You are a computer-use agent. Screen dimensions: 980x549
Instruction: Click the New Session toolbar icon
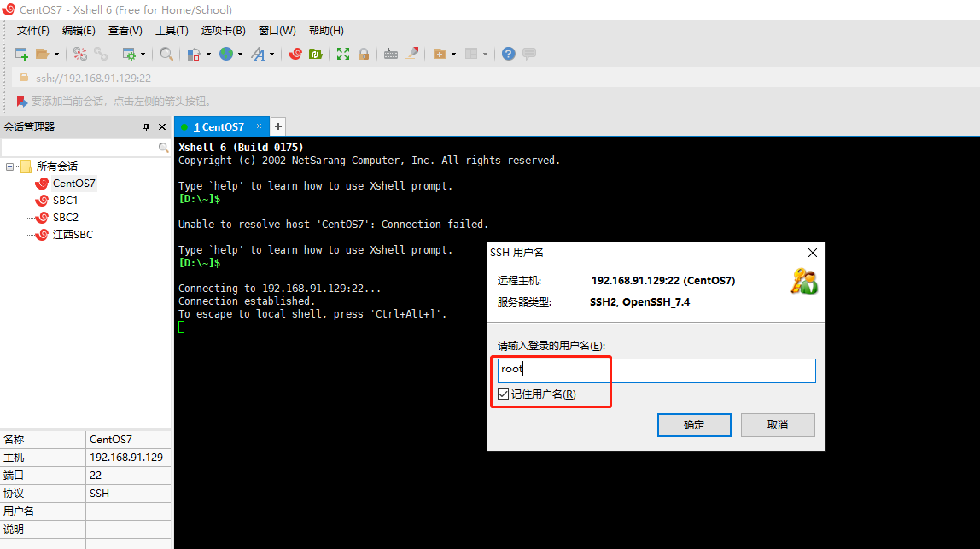tap(21, 55)
